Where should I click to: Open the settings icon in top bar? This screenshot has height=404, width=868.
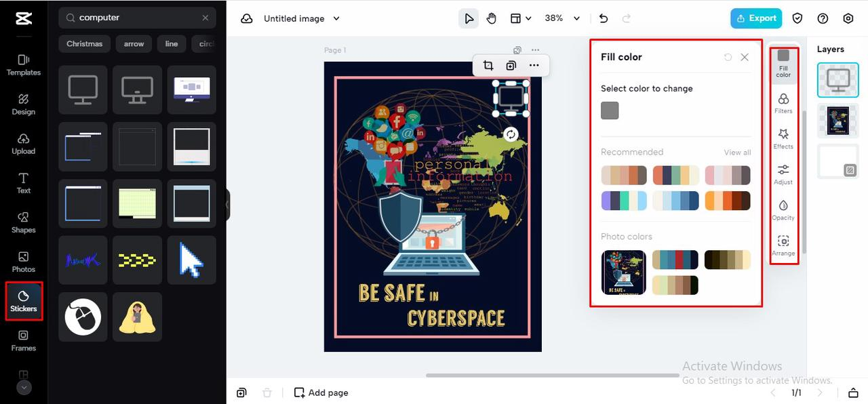[848, 18]
